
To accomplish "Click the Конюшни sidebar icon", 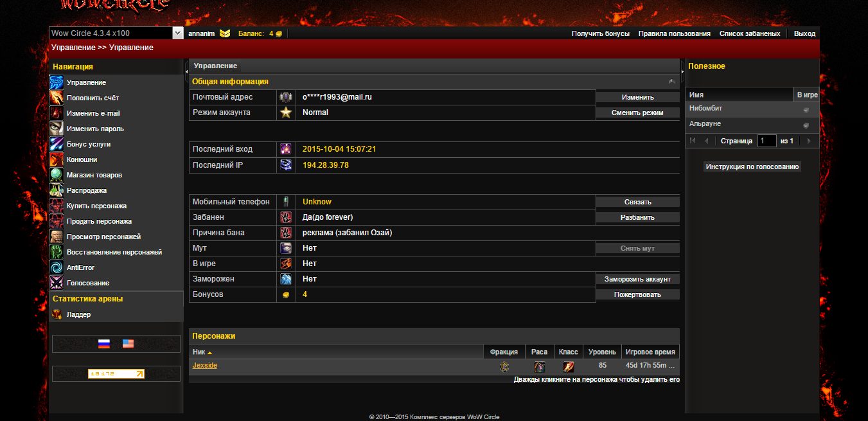I will 57,159.
